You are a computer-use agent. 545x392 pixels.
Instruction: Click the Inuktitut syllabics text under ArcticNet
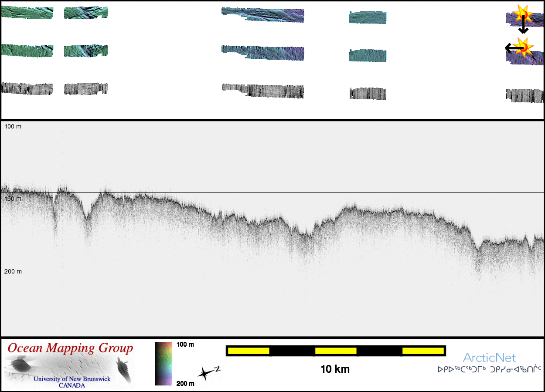(x=489, y=370)
